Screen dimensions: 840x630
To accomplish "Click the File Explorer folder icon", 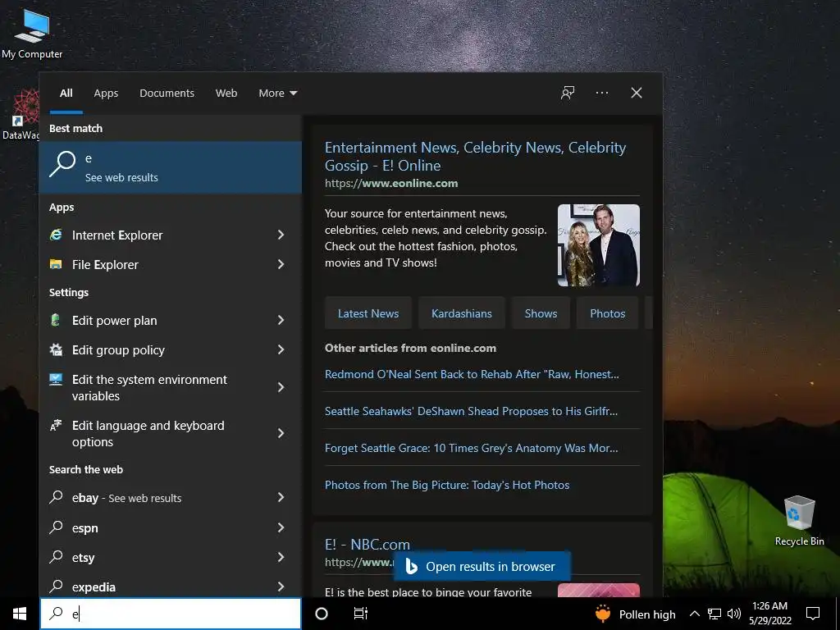I will click(57, 264).
